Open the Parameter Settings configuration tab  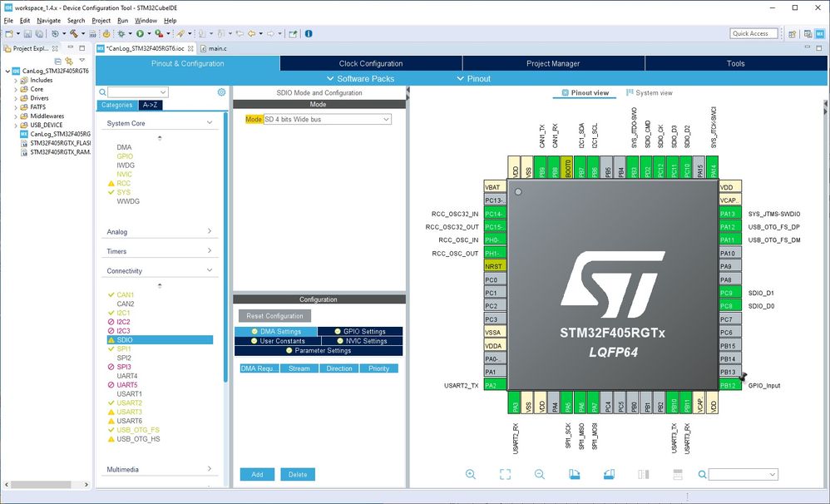[319, 350]
